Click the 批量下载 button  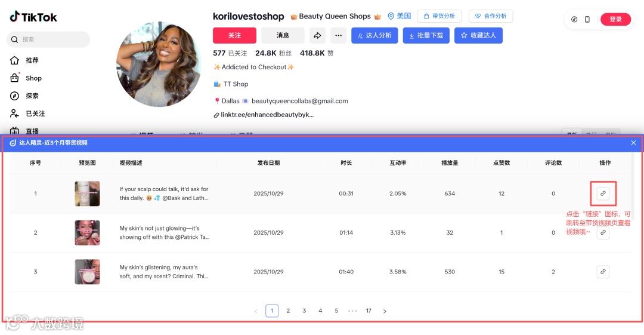[426, 35]
